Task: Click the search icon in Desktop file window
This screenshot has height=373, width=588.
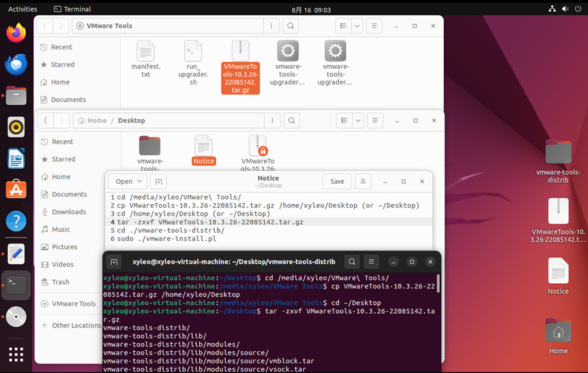Action: click(x=292, y=120)
